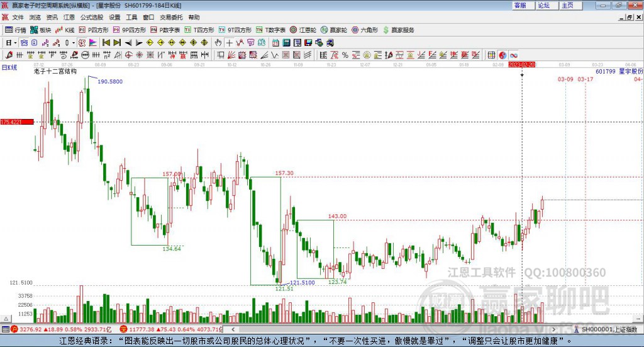
Task: Click the up-arrow button at volume panel left
Action: pos(6,319)
